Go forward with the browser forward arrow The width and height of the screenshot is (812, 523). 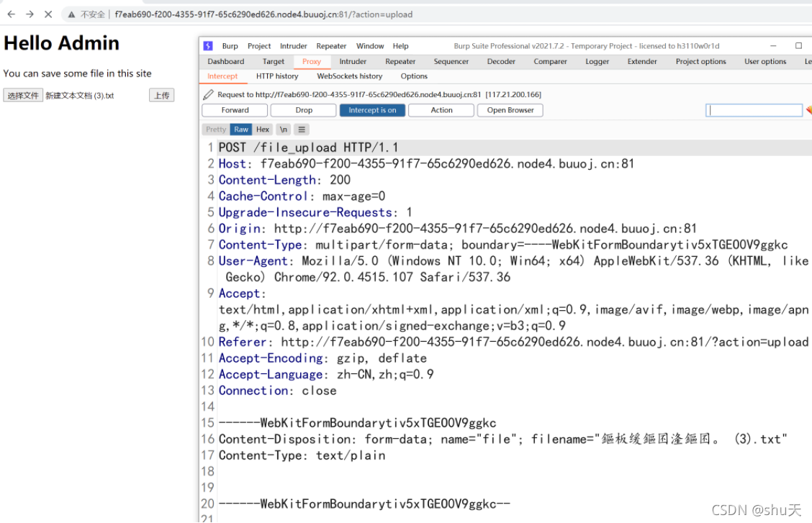[x=30, y=14]
